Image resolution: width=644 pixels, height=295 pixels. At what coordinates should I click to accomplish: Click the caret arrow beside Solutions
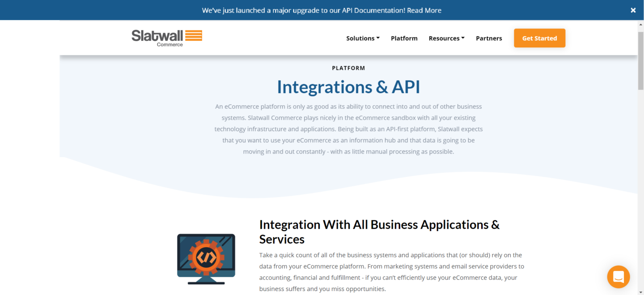[x=378, y=38]
